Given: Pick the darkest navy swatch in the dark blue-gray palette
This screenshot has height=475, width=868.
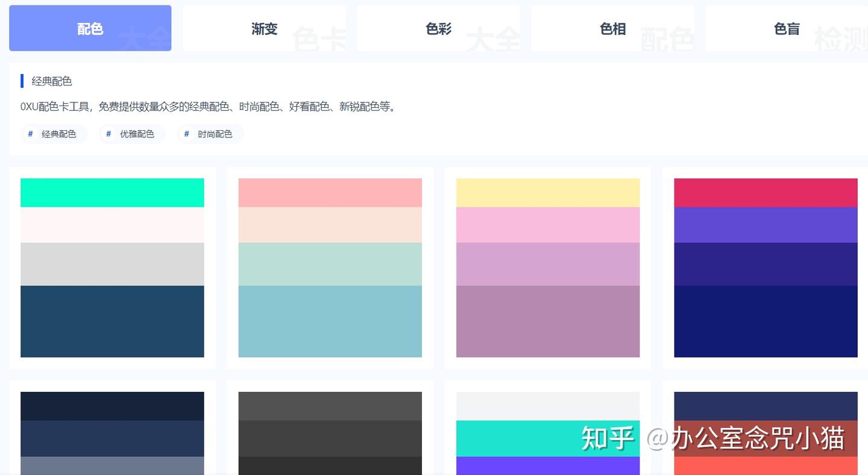Looking at the screenshot, I should click(x=112, y=406).
